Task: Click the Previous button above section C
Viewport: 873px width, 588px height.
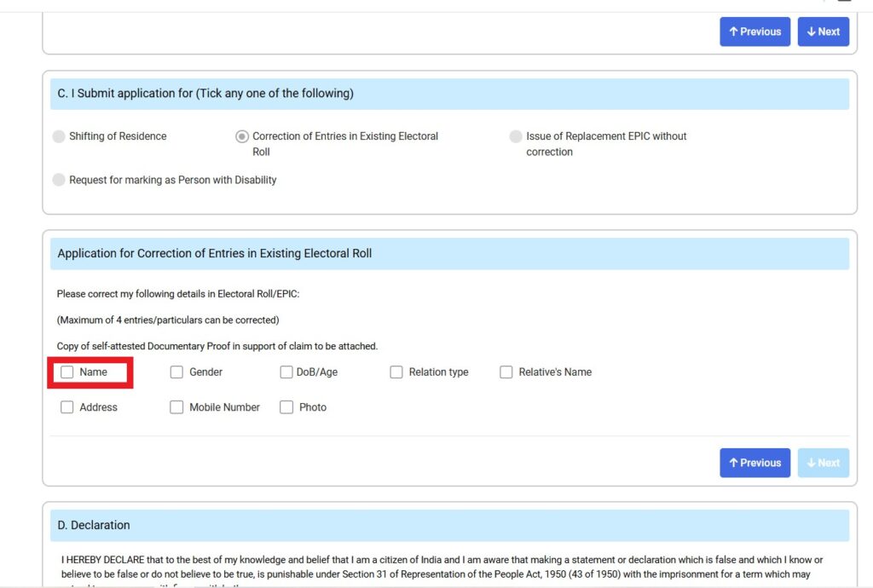Action: (754, 32)
